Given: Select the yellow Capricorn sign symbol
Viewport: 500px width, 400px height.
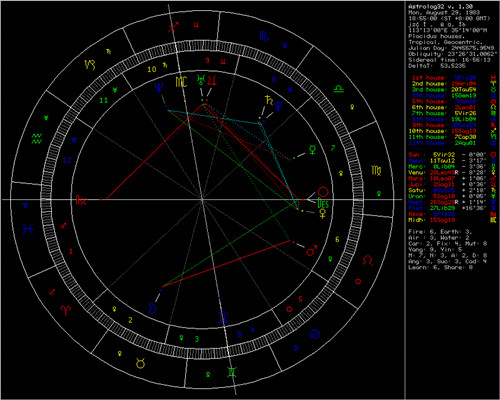Looking at the screenshot, I should pyautogui.click(x=90, y=64).
